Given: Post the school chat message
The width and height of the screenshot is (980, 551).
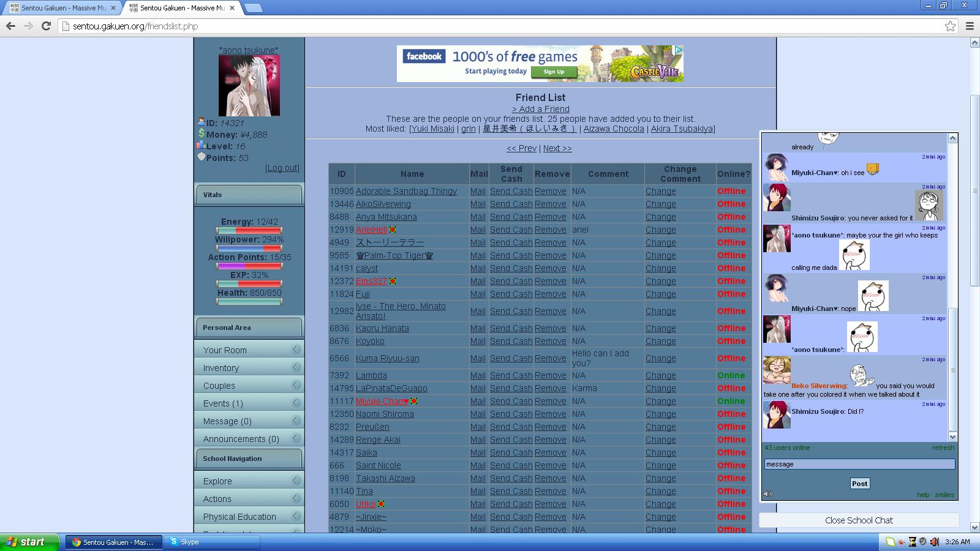Looking at the screenshot, I should (x=859, y=484).
